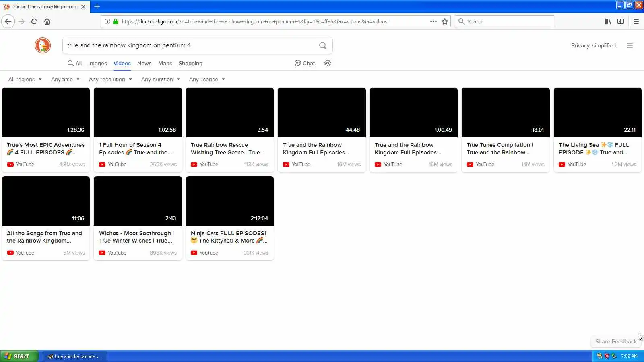Play the 2:43 video thumbnail
The width and height of the screenshot is (644, 362).
click(138, 201)
